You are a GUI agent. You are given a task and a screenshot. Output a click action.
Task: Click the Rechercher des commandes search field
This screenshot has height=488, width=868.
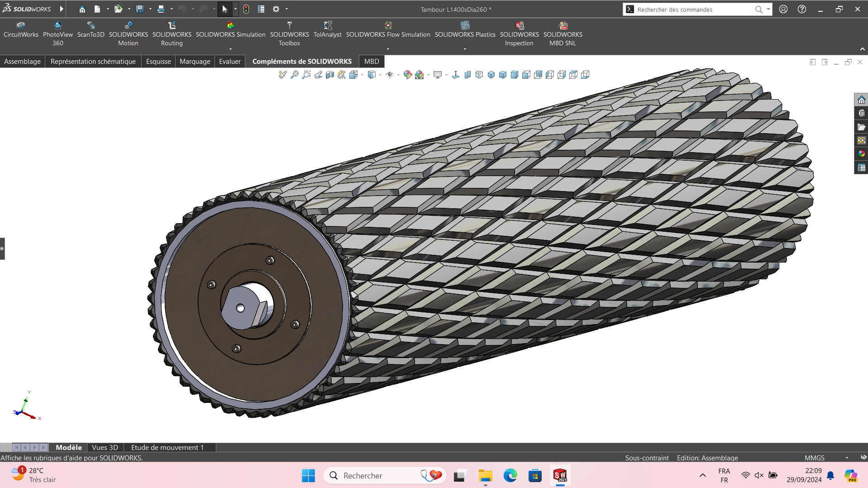(x=694, y=10)
